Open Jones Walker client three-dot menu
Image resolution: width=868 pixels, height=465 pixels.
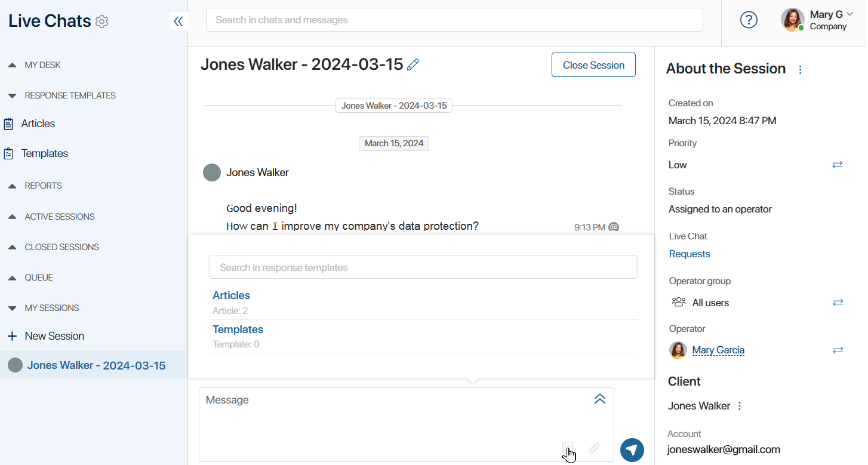point(740,406)
